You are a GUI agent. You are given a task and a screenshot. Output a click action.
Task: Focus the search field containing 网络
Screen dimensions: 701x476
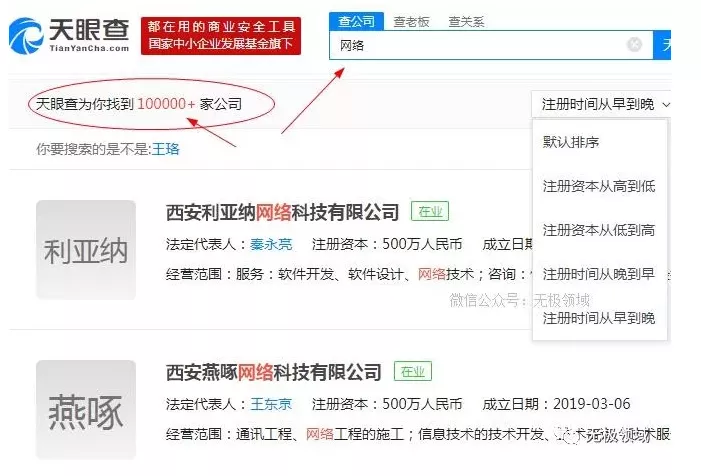click(491, 45)
